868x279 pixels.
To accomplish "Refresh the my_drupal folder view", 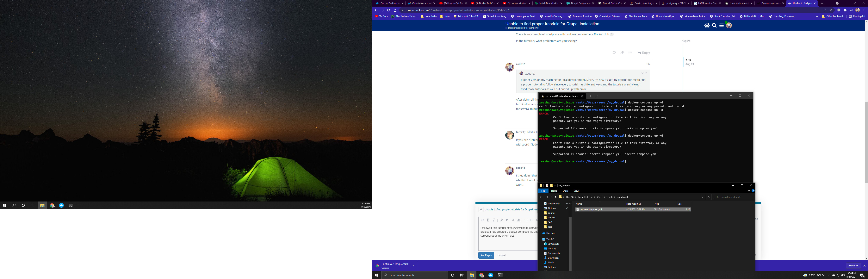I will coord(708,197).
